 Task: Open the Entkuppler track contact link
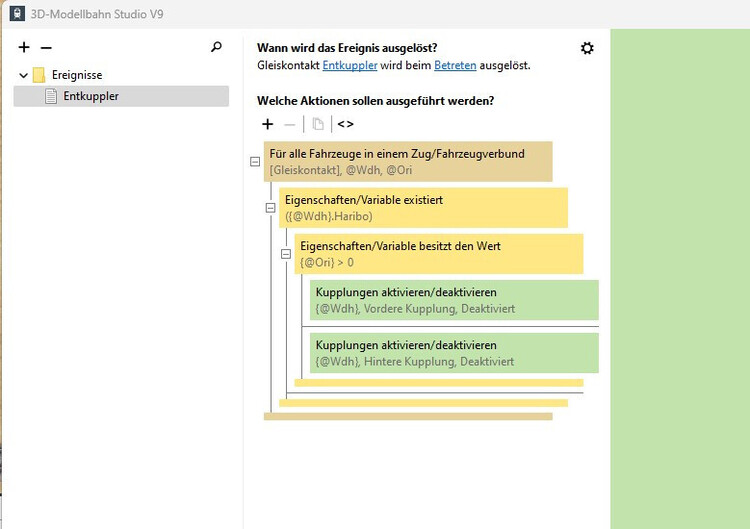349,66
